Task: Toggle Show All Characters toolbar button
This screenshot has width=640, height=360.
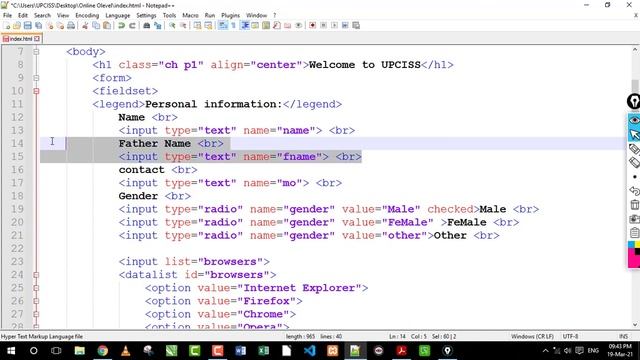Action: coord(233,25)
